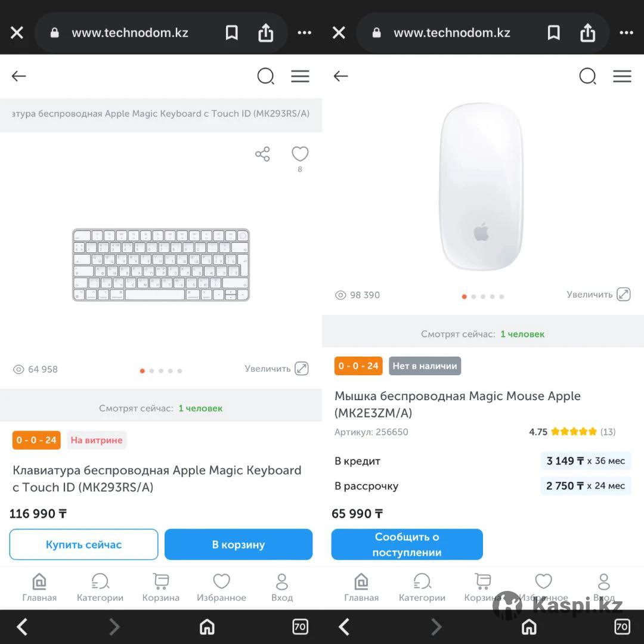This screenshot has height=644, width=644.
Task: Open 'Корзина' tab in left bottom navigation
Action: [x=160, y=588]
